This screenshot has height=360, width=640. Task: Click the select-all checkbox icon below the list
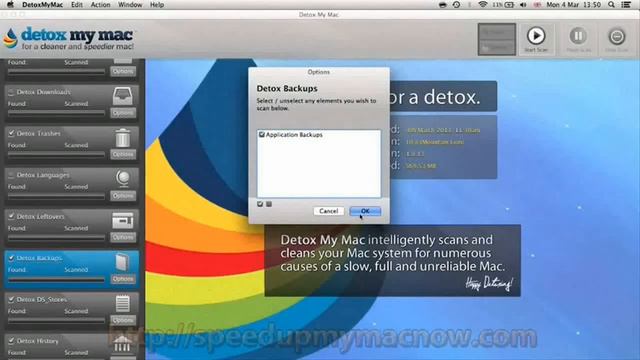pos(260,204)
